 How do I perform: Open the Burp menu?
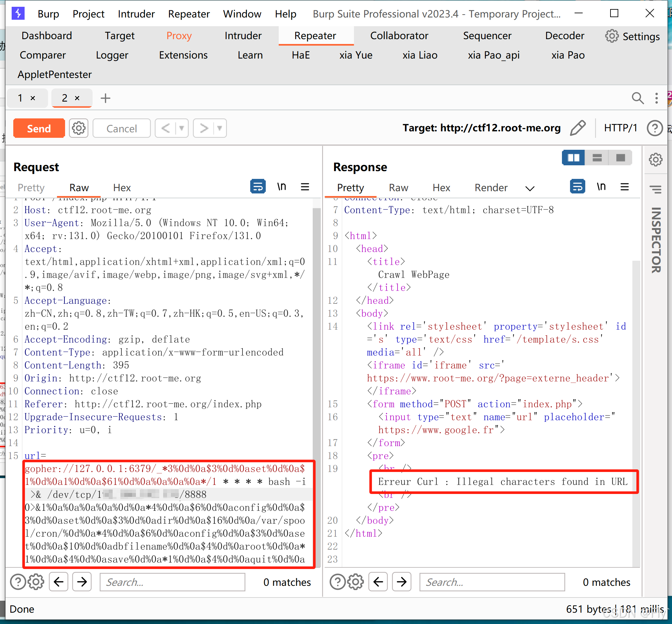(48, 14)
